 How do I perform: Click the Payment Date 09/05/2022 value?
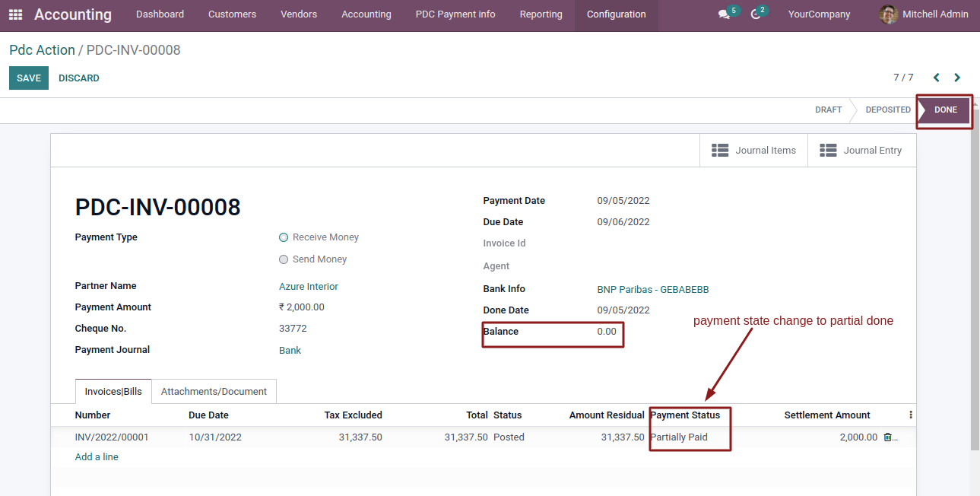(x=623, y=201)
